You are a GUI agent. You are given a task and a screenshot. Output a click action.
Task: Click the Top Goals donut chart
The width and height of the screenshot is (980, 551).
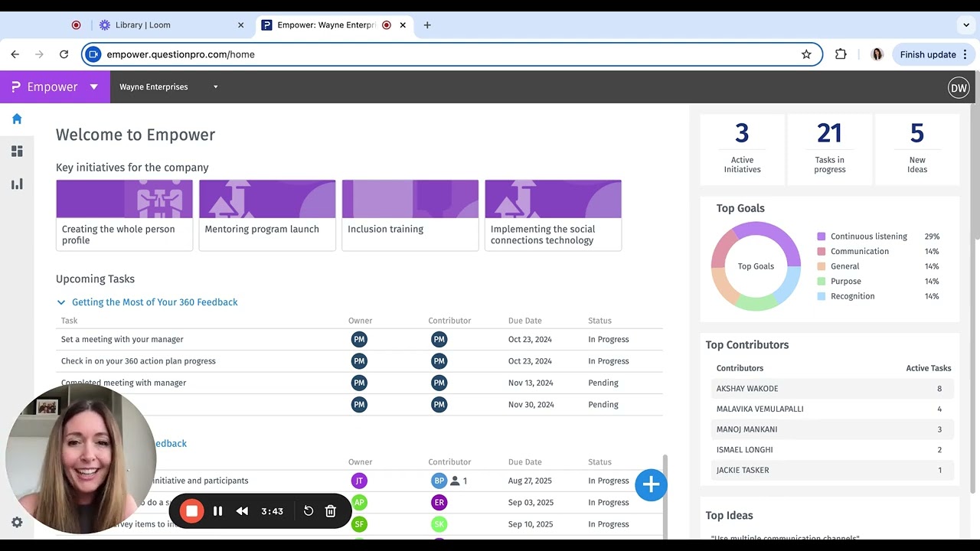click(x=756, y=266)
